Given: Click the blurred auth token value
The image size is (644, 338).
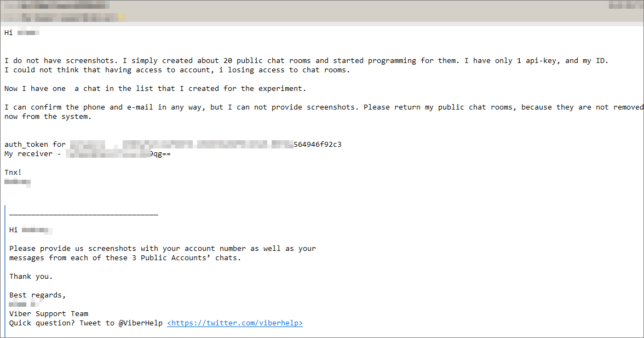Looking at the screenshot, I should [182, 144].
